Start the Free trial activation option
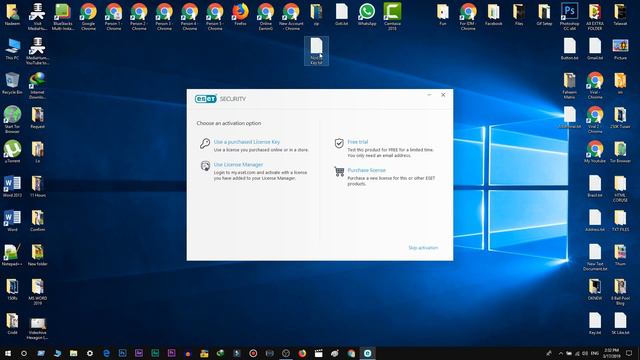 [x=358, y=142]
